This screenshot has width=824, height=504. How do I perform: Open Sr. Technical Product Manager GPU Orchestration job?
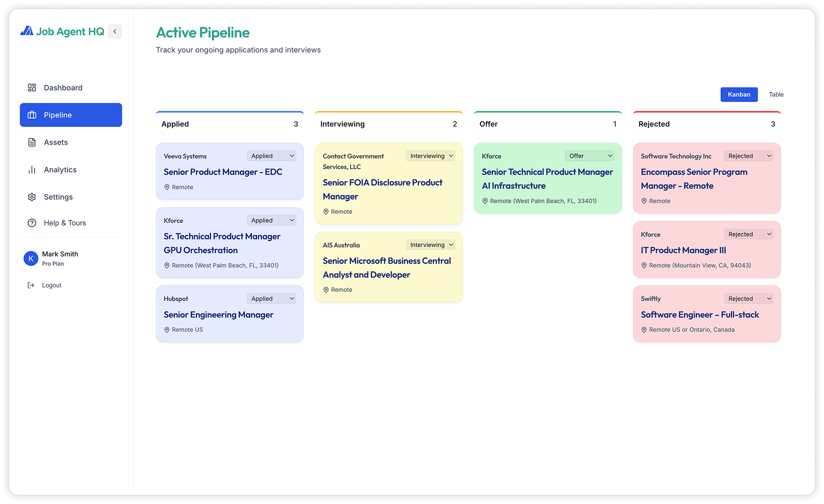[x=222, y=243]
